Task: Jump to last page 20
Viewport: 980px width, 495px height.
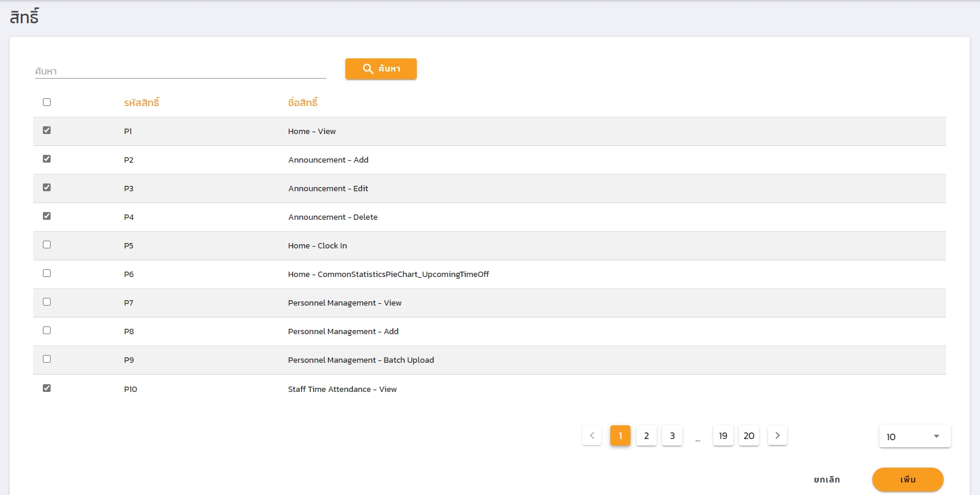Action: tap(749, 436)
